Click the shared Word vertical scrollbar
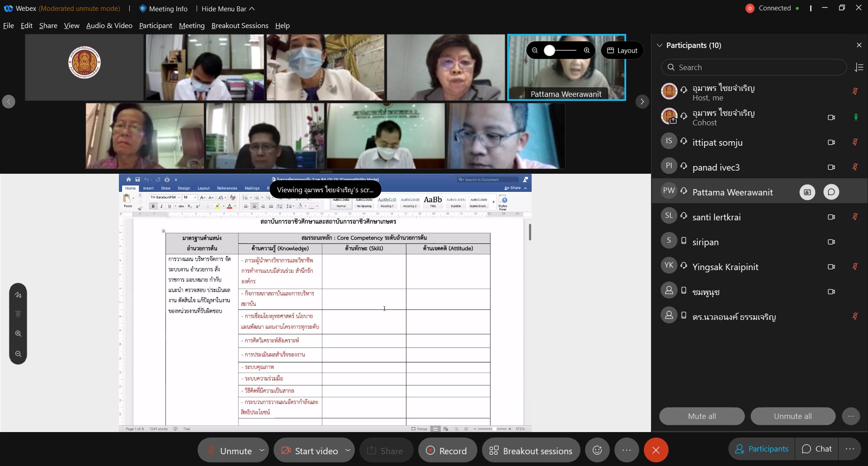This screenshot has height=466, width=868. 529,232
